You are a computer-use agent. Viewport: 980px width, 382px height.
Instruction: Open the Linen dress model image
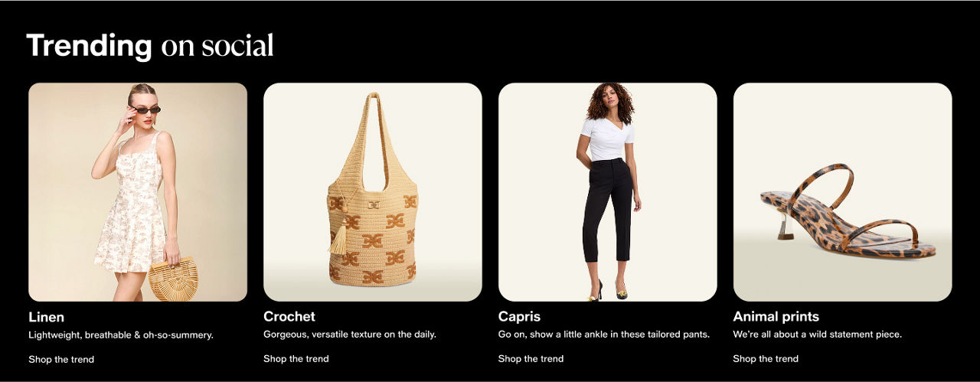click(138, 192)
